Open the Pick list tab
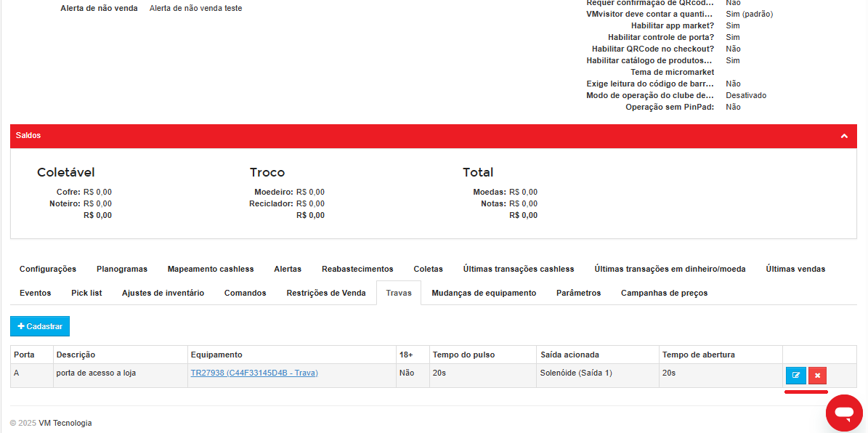Screen dimensions: 868x433 pos(86,293)
